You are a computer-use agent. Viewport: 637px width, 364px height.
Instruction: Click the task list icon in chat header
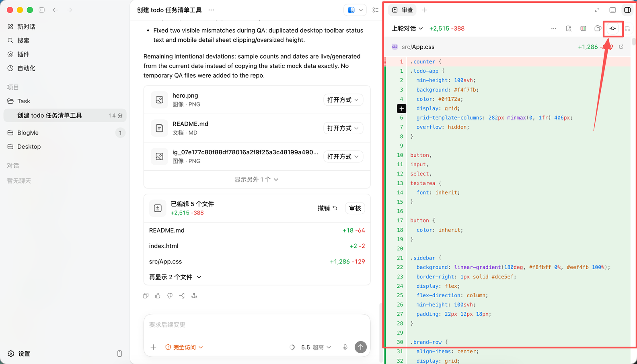(x=375, y=10)
